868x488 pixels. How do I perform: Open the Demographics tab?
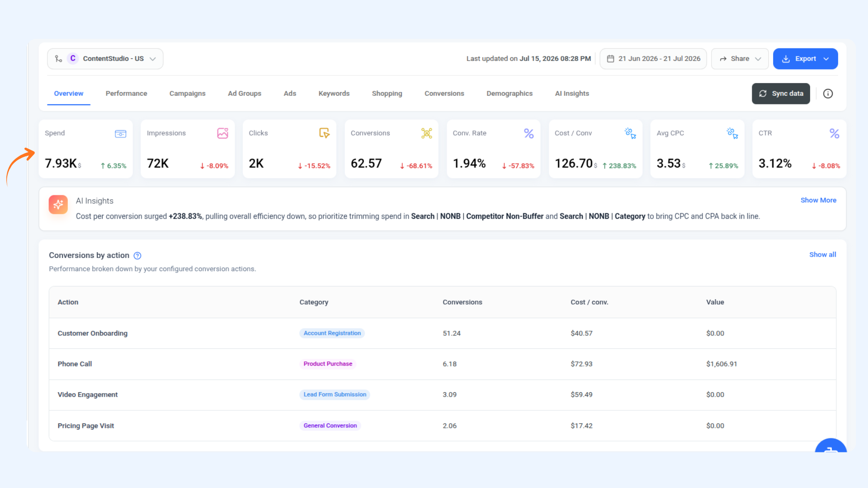click(x=509, y=94)
